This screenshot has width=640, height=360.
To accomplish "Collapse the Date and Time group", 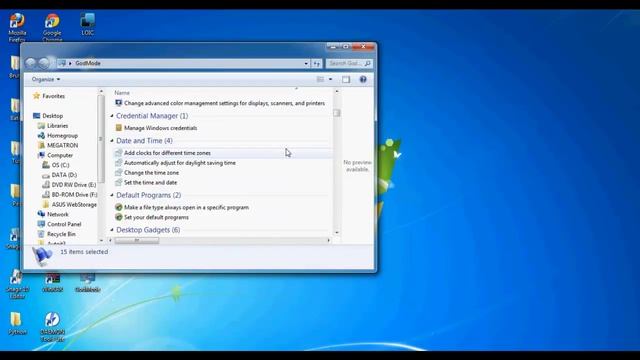I will tap(112, 140).
